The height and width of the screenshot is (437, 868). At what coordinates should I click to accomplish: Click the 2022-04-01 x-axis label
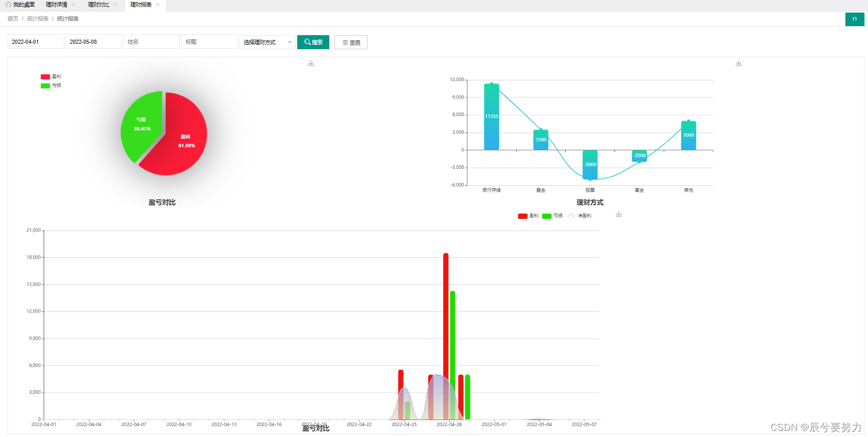click(44, 424)
